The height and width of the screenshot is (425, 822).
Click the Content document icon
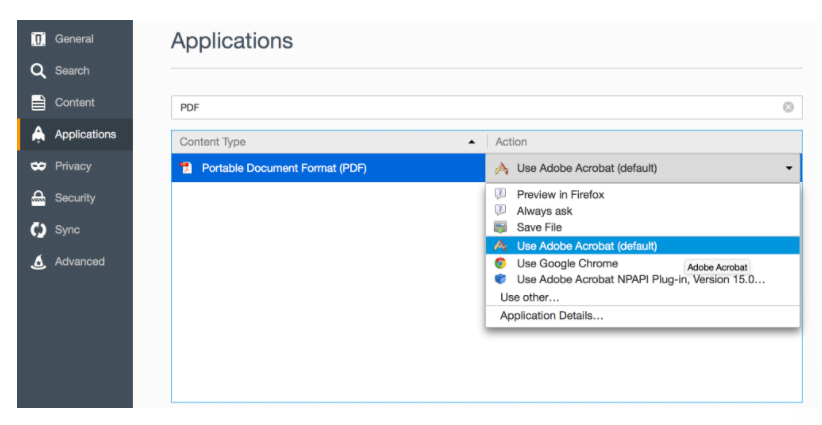tap(38, 103)
